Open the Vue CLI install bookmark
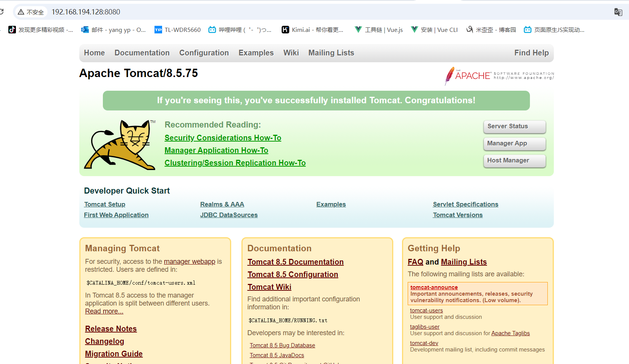This screenshot has width=629, height=364. point(434,30)
